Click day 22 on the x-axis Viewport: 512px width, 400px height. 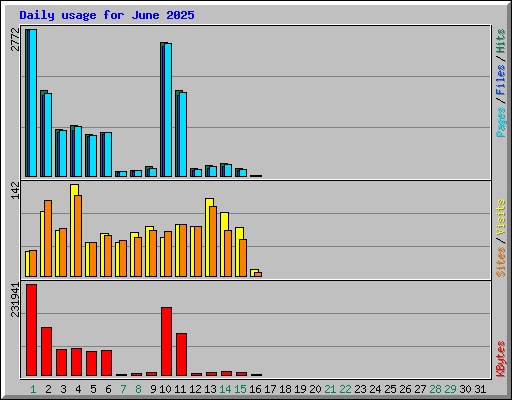pos(345,389)
